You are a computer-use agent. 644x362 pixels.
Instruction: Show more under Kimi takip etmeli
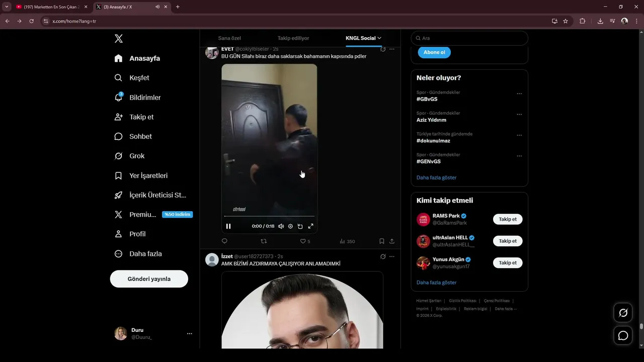tap(437, 283)
